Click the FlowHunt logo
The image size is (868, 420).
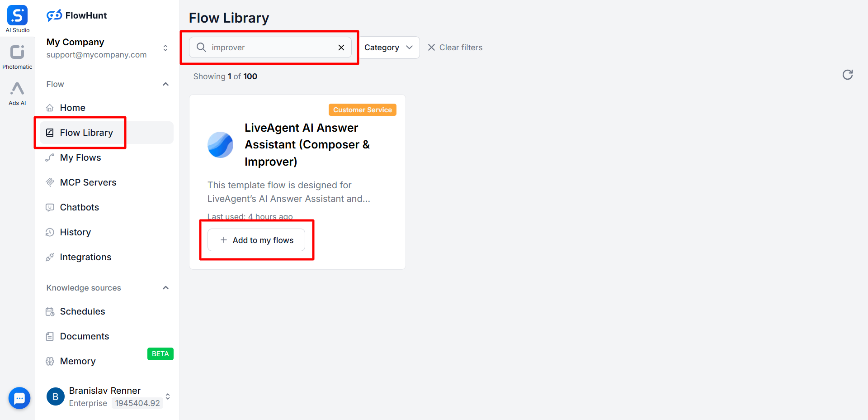76,15
